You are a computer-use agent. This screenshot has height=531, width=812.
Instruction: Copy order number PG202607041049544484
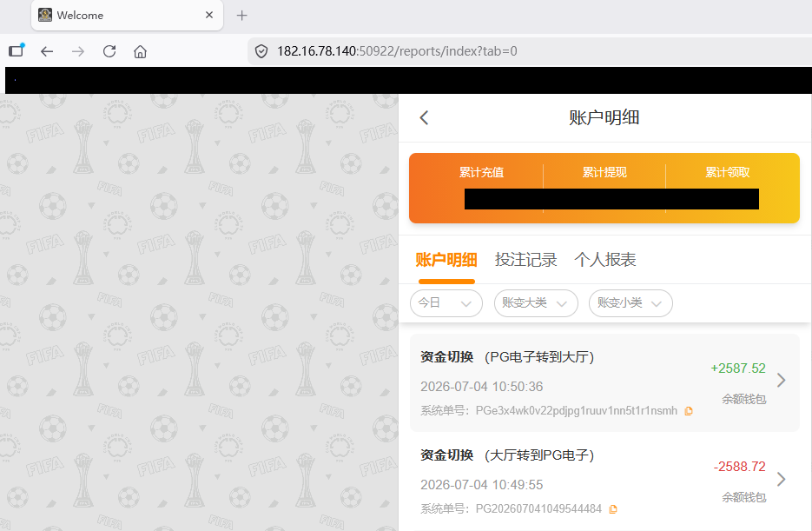tap(613, 509)
